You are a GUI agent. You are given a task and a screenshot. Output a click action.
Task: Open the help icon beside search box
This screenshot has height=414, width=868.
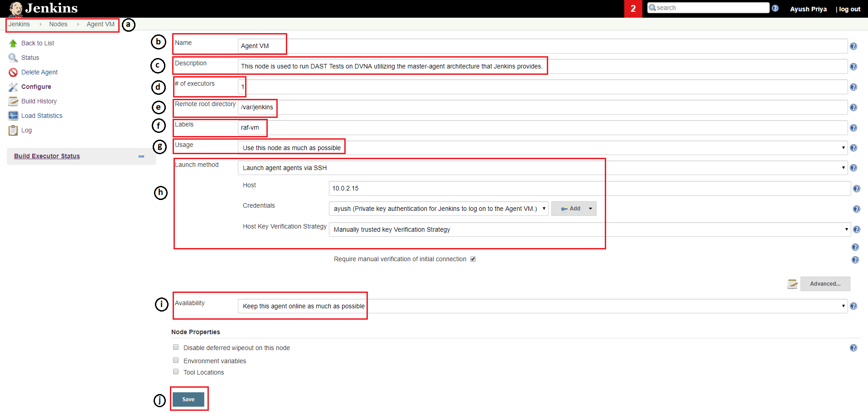pos(775,8)
